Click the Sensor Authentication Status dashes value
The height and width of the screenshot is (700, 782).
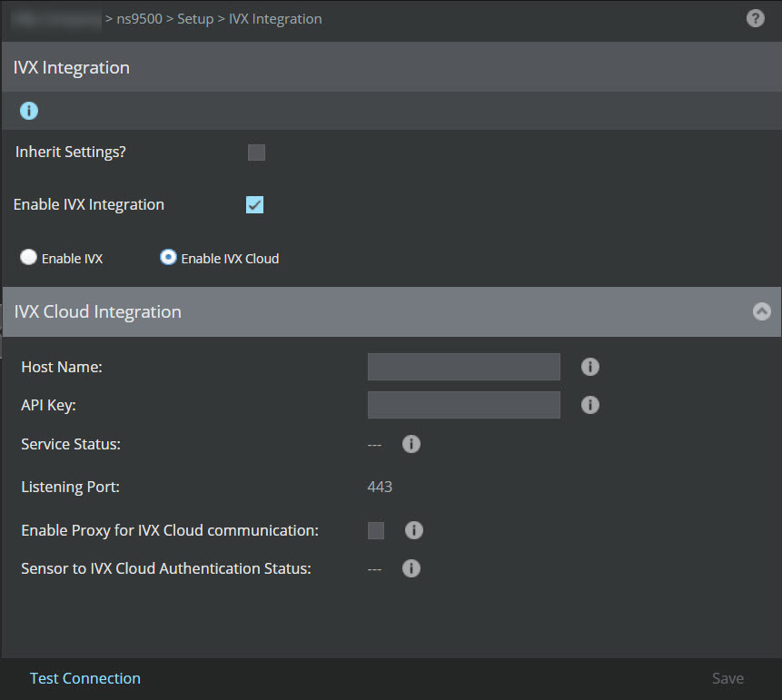pos(374,569)
